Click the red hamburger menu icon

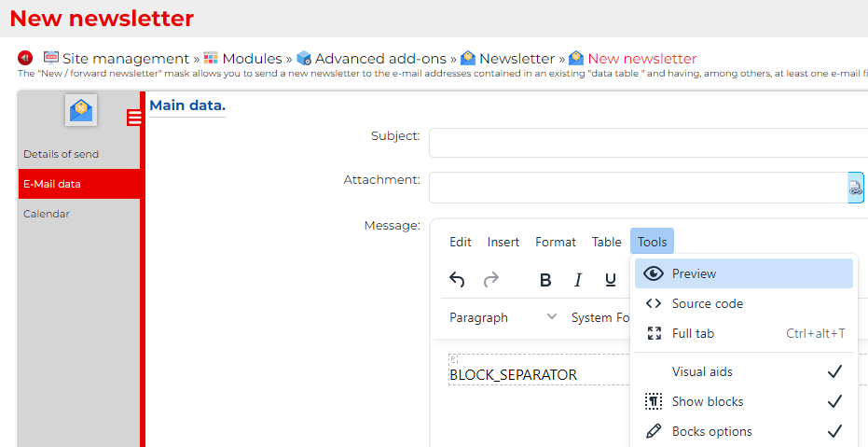(x=134, y=118)
